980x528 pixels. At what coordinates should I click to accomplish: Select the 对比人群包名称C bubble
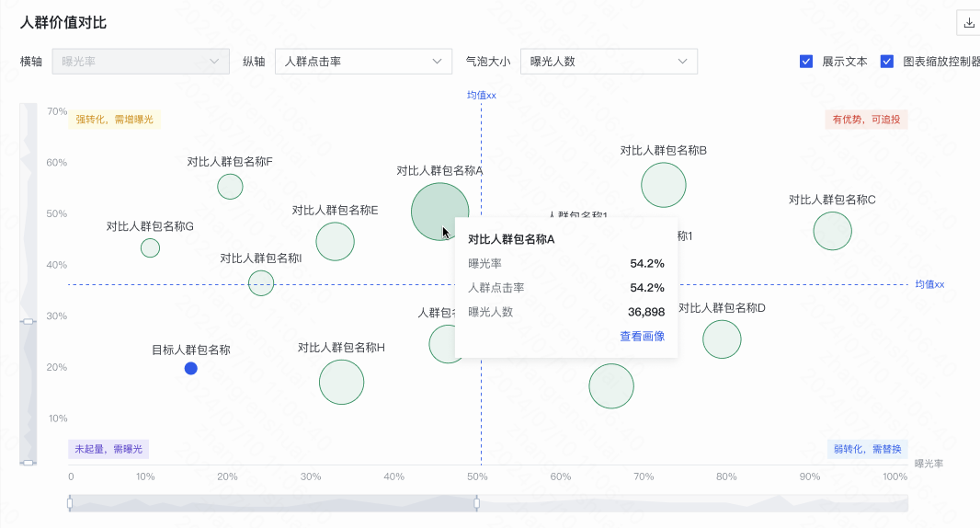833,231
